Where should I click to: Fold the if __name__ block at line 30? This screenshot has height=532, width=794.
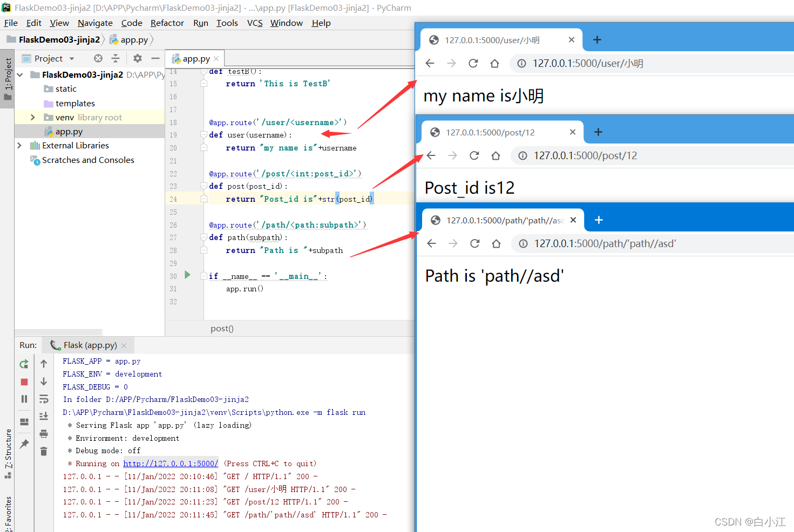pyautogui.click(x=204, y=276)
